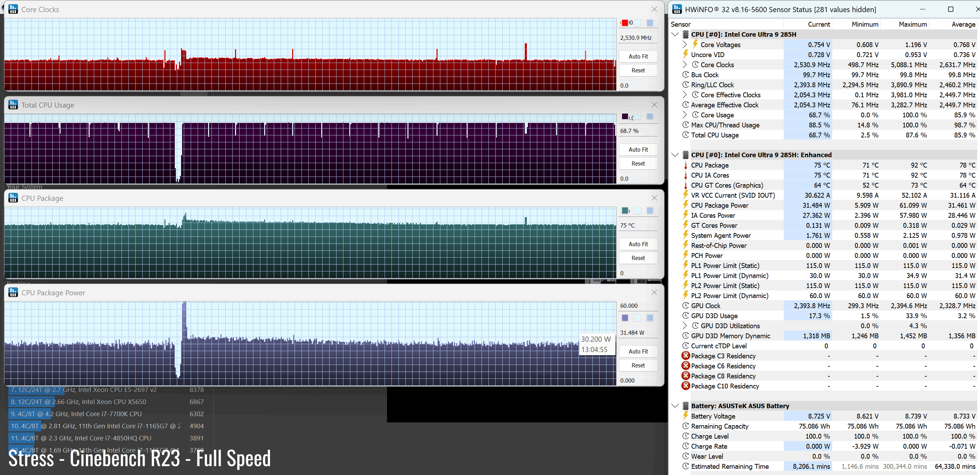
Task: Click the lightning icon for PL1 Power Limit (Static)
Action: tap(685, 265)
